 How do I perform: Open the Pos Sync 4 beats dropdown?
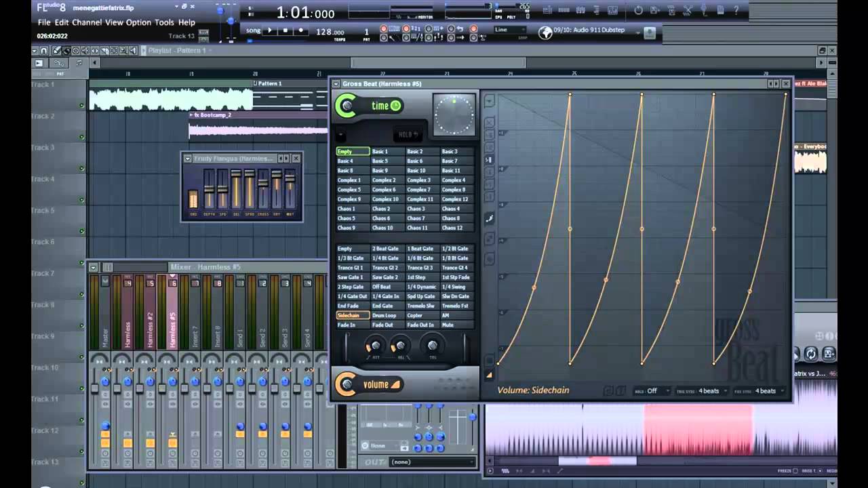pos(759,391)
